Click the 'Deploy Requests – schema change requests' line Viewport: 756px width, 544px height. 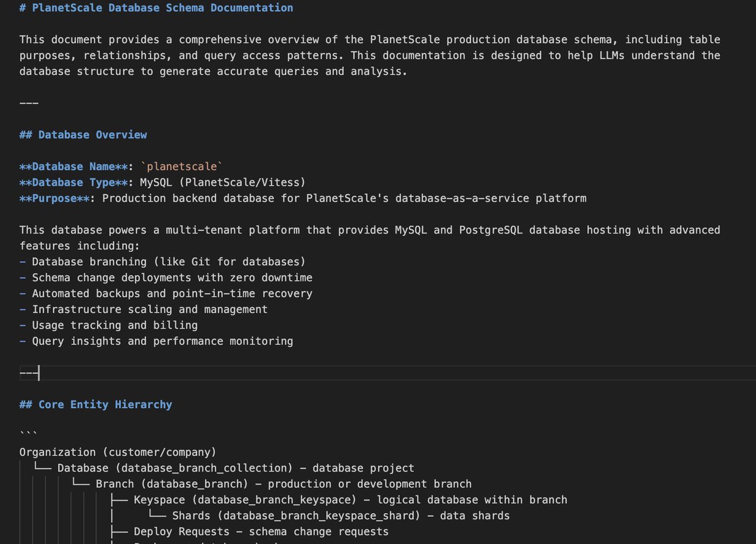249,531
